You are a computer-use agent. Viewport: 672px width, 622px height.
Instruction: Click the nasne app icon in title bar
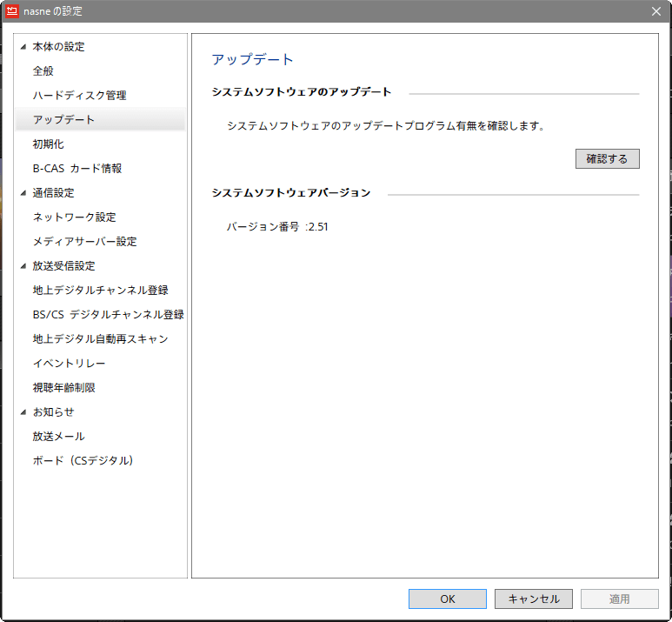(12, 11)
